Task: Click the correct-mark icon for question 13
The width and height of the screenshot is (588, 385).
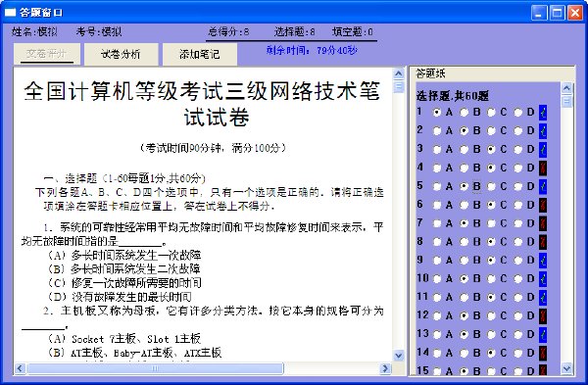Action: click(543, 334)
